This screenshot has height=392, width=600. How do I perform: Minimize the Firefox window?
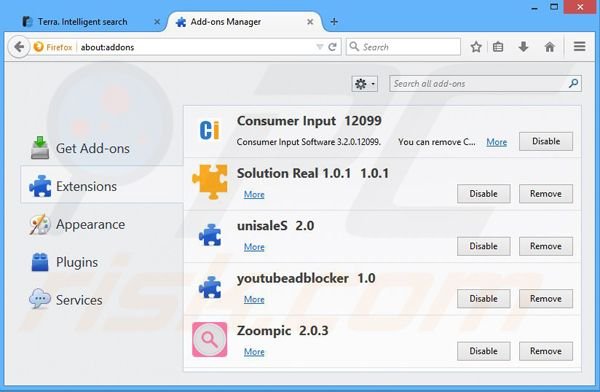click(535, 7)
